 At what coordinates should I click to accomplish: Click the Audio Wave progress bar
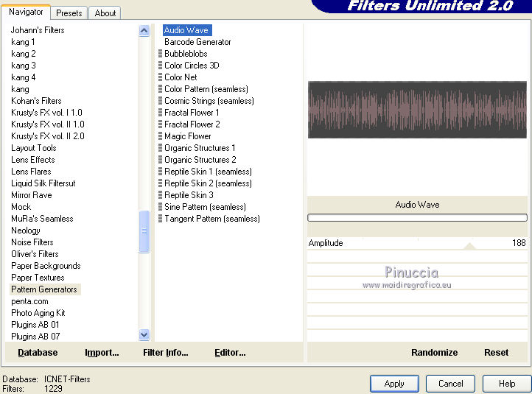[x=417, y=218]
